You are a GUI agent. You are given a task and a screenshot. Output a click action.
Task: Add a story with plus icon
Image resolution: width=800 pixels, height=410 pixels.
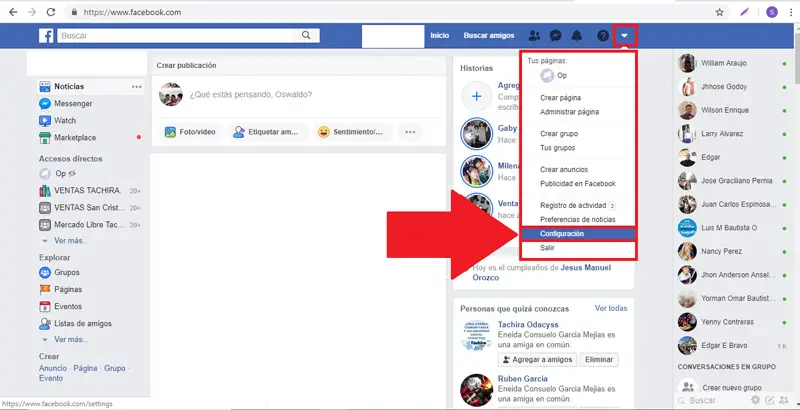coord(477,96)
